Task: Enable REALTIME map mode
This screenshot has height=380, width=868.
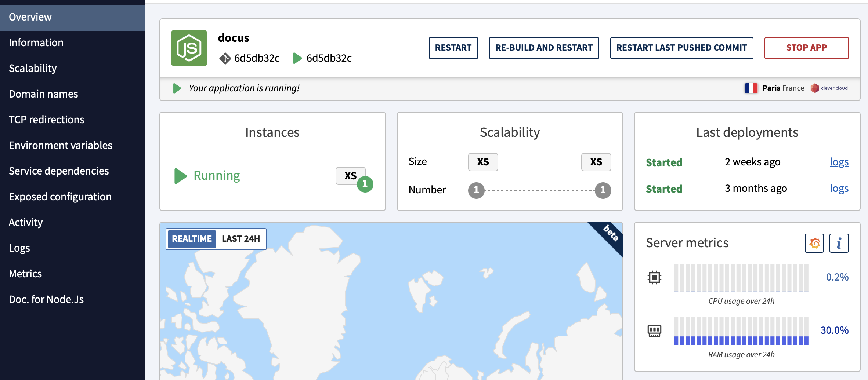Action: pyautogui.click(x=192, y=239)
